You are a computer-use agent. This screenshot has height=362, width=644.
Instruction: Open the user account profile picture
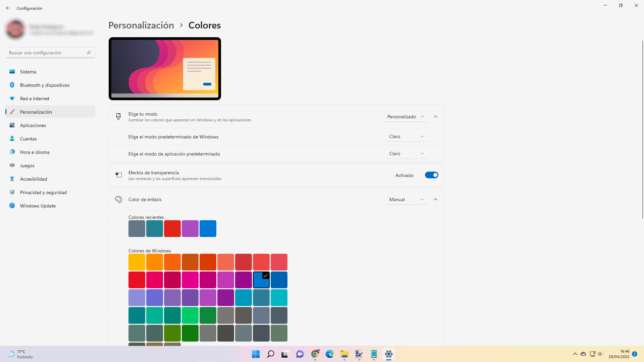(15, 29)
